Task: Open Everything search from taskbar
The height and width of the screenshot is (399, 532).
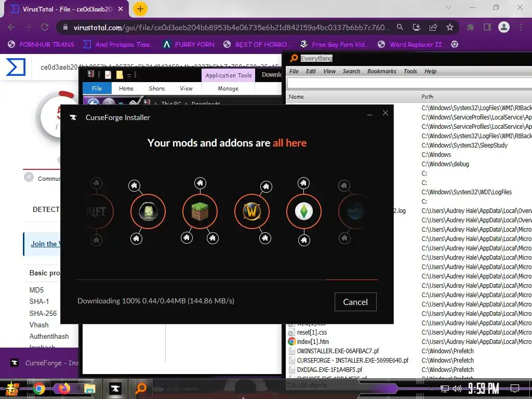Action: pyautogui.click(x=140, y=389)
